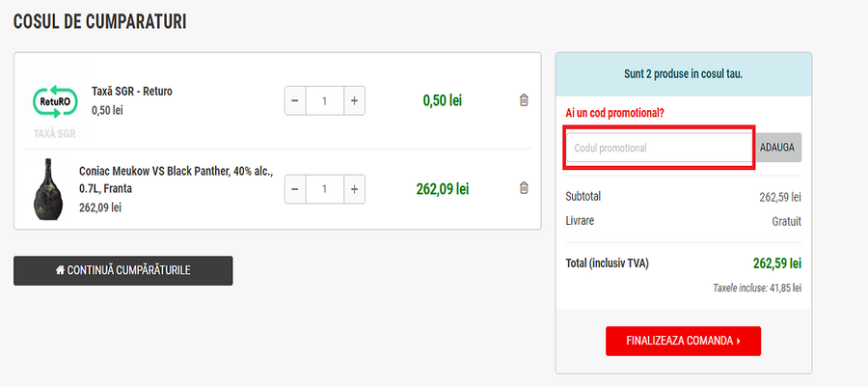Focus the Codul promotional input box
The image size is (868, 387).
(x=659, y=148)
